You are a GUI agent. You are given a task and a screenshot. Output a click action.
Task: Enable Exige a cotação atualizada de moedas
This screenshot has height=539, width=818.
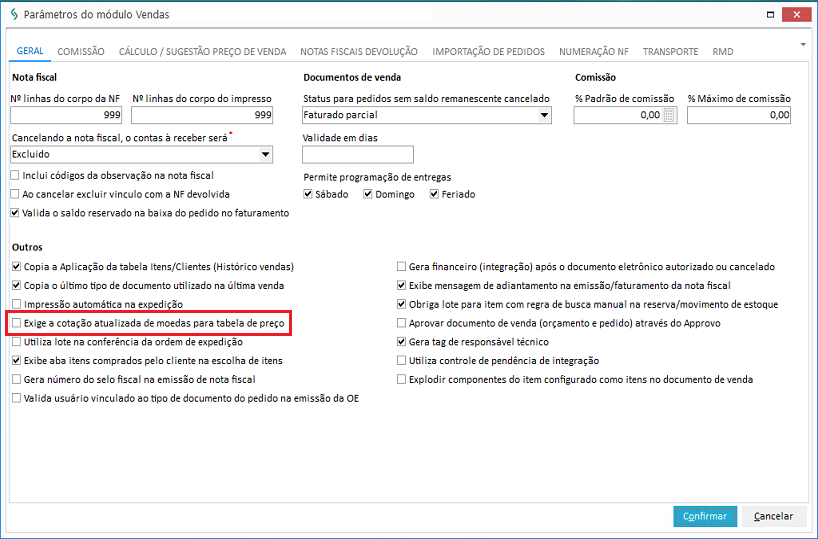15,324
